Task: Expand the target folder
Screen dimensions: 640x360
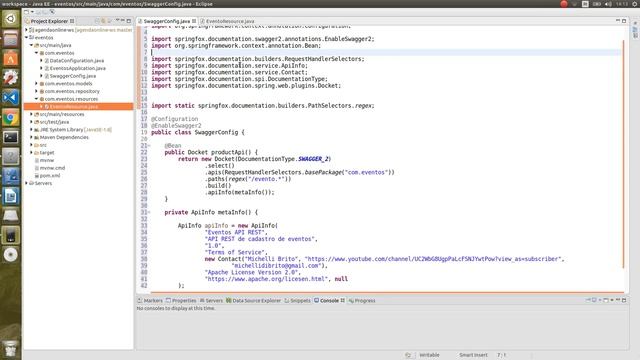Action: [x=31, y=153]
